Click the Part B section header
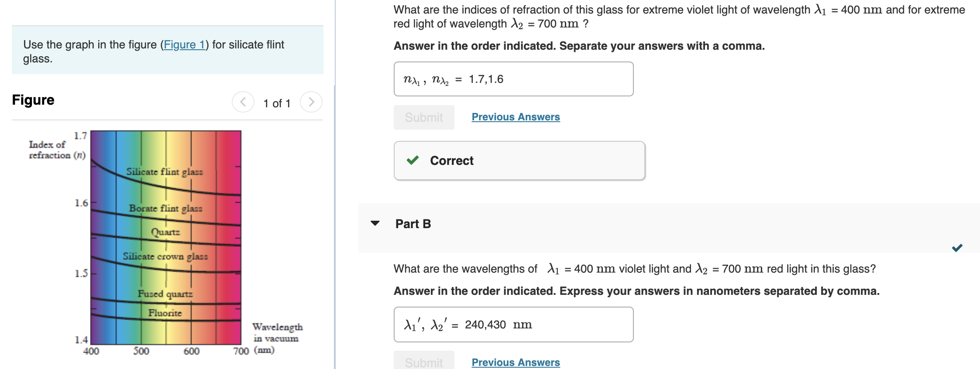This screenshot has width=980, height=369. coord(412,223)
